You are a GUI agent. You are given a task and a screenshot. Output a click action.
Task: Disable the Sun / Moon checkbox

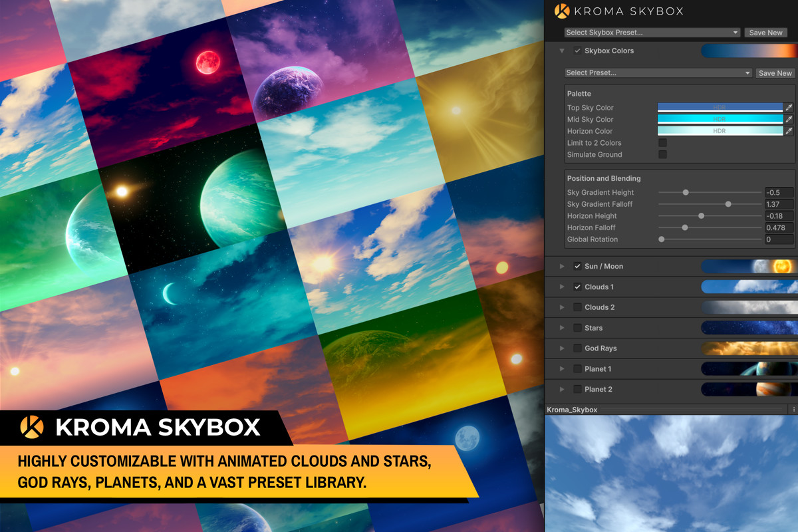tap(577, 266)
